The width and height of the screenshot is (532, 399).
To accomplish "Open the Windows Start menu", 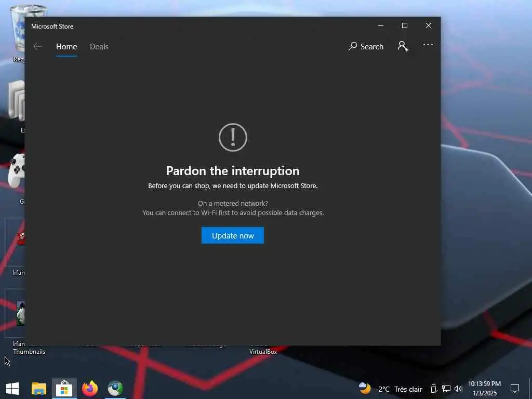I will 12,389.
